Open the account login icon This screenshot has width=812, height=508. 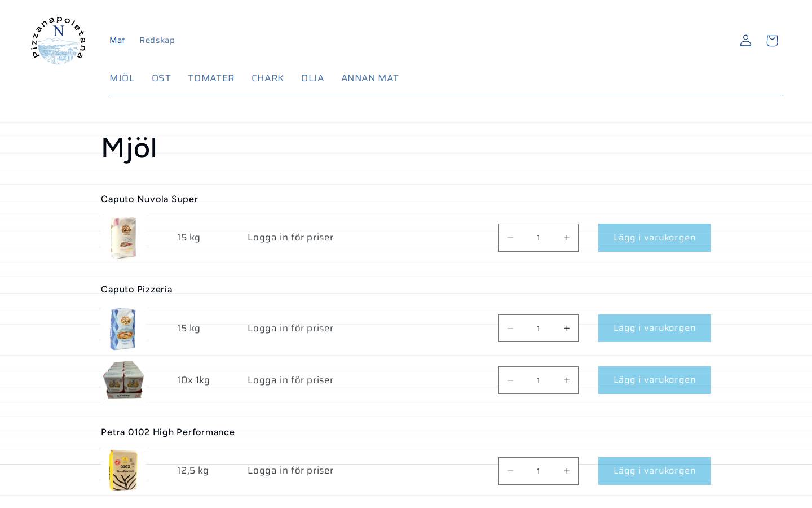click(745, 40)
